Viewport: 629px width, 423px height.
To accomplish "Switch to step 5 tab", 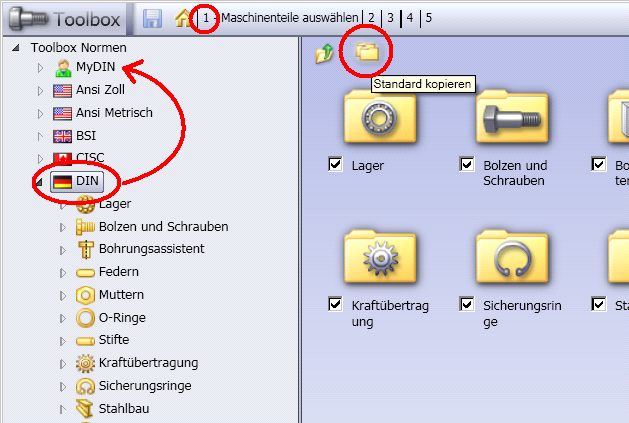I will click(429, 18).
